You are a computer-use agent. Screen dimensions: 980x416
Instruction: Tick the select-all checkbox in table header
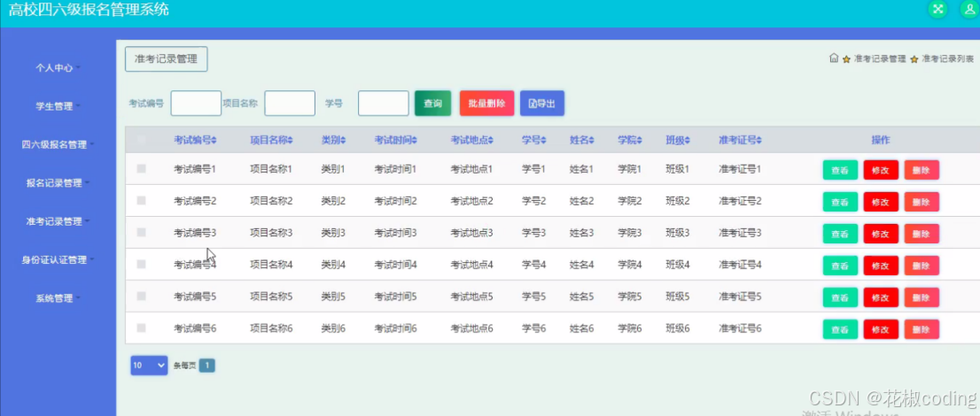coord(141,140)
